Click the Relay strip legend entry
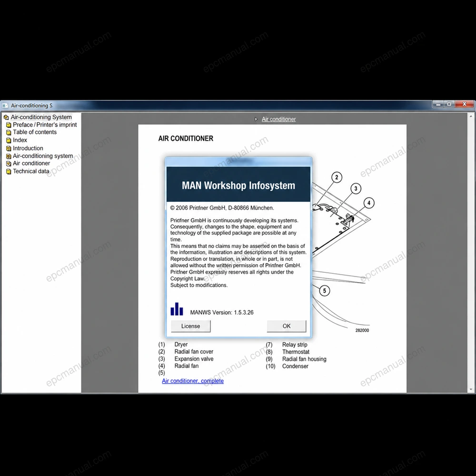The width and height of the screenshot is (476, 476). click(295, 345)
